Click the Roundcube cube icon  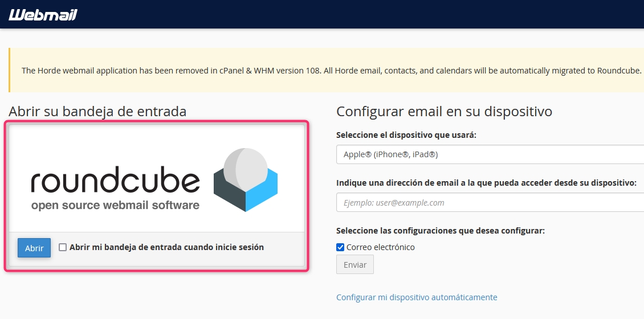[246, 179]
